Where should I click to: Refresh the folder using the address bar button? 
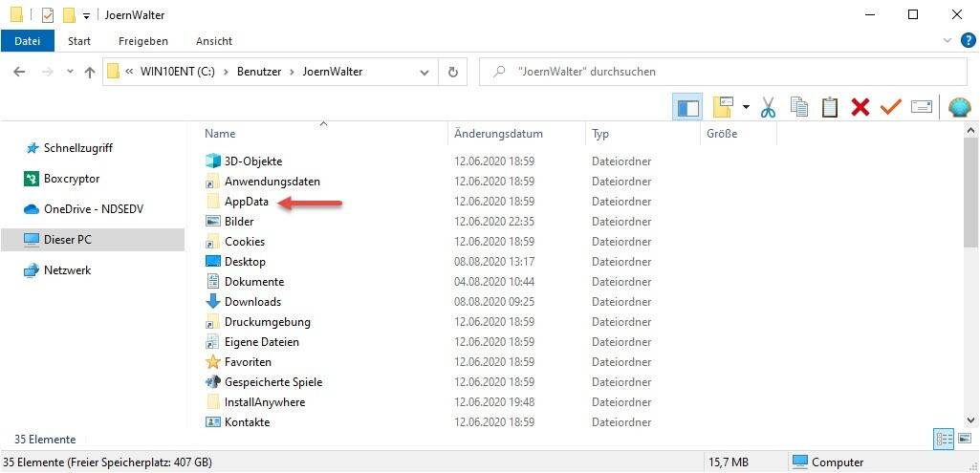tap(453, 72)
